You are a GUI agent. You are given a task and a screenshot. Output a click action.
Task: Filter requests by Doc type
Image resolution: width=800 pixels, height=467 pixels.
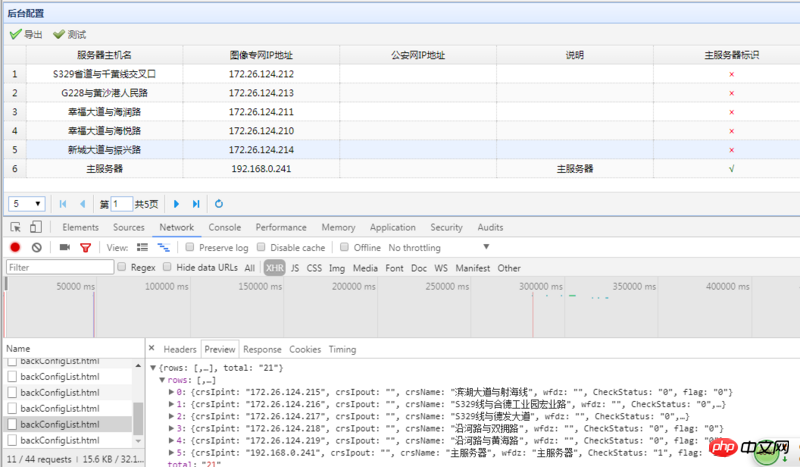pos(419,268)
